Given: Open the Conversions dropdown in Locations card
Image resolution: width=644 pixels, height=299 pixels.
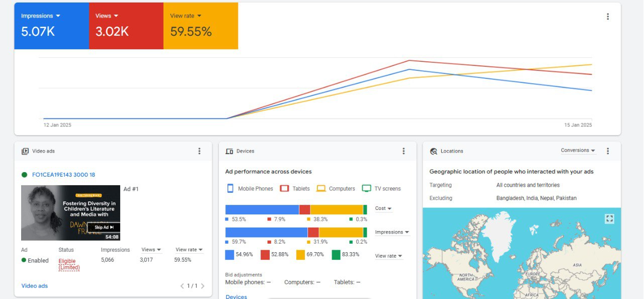Looking at the screenshot, I should pos(578,151).
